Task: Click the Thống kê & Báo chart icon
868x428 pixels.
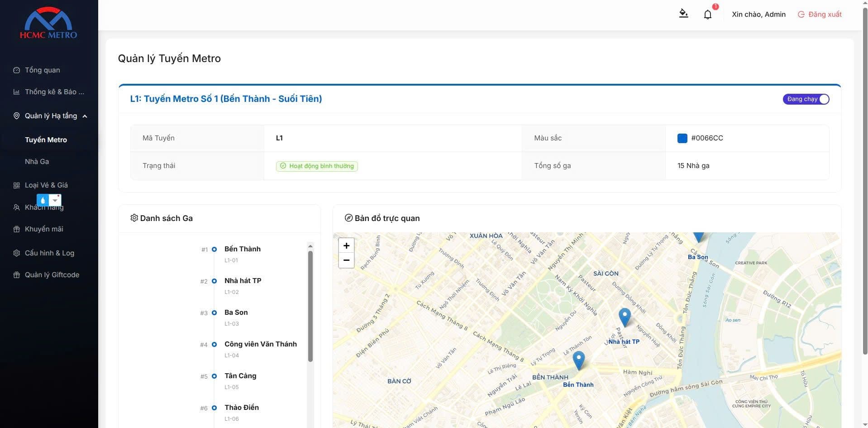Action: pyautogui.click(x=17, y=92)
